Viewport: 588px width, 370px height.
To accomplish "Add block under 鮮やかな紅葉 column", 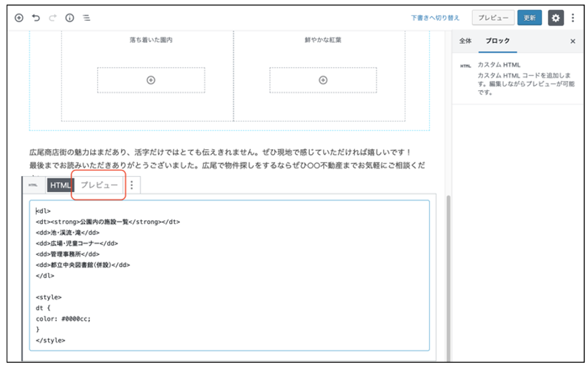I will [x=323, y=80].
